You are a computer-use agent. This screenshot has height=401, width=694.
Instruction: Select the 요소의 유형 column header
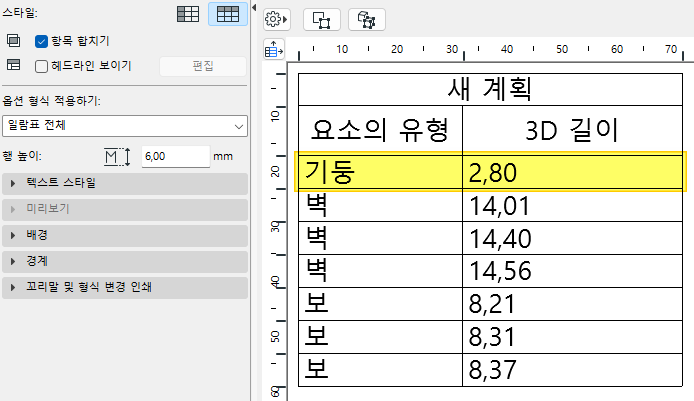[380, 130]
